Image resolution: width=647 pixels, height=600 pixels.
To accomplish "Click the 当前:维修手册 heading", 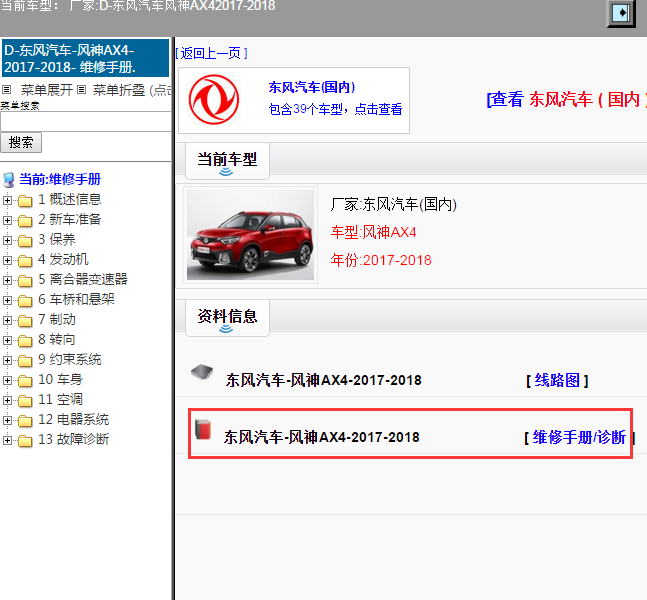I will click(x=60, y=179).
